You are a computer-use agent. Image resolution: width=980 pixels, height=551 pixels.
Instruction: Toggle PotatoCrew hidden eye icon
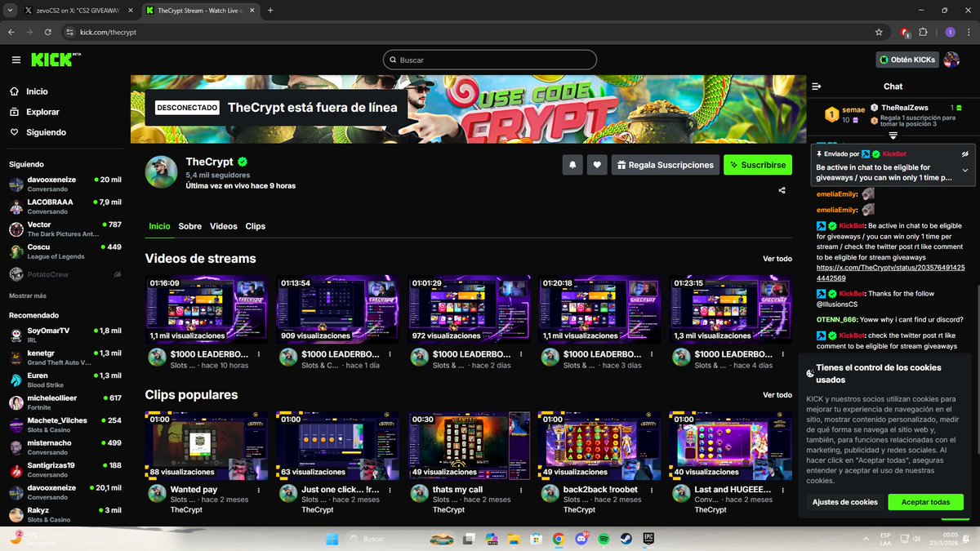pyautogui.click(x=117, y=274)
